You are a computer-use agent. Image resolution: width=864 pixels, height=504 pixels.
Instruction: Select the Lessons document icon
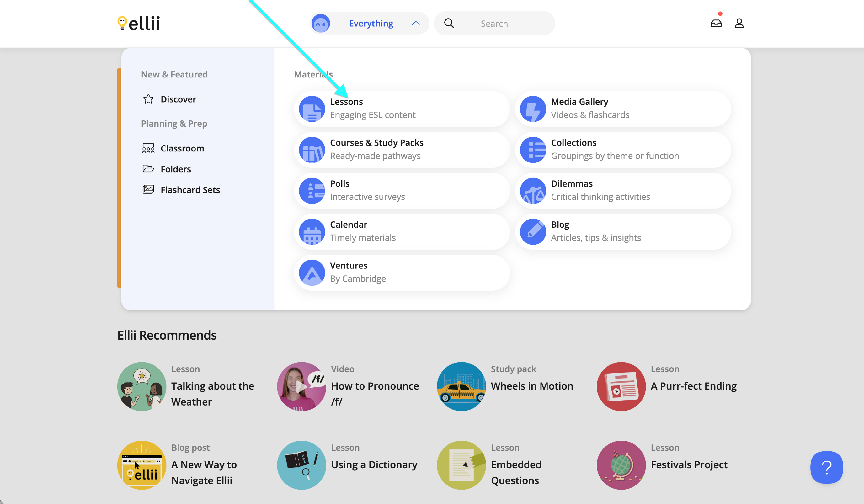[x=312, y=109]
